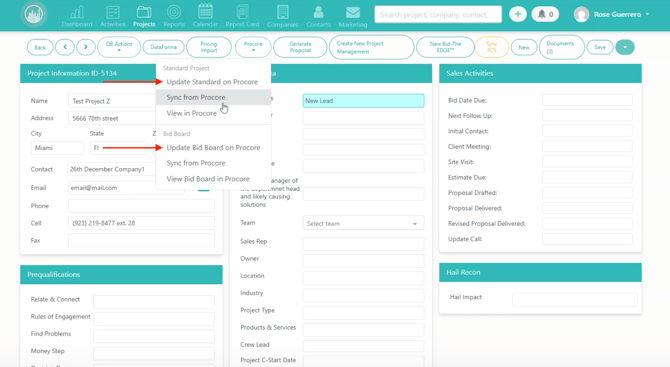Click the Sync FCS button
Image resolution: width=670 pixels, height=367 pixels.
coord(492,47)
